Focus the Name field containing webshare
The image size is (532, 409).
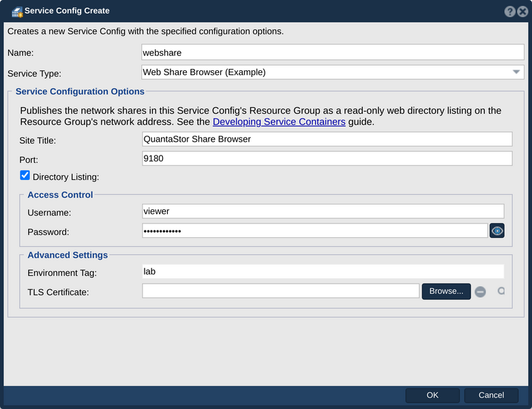pos(333,52)
